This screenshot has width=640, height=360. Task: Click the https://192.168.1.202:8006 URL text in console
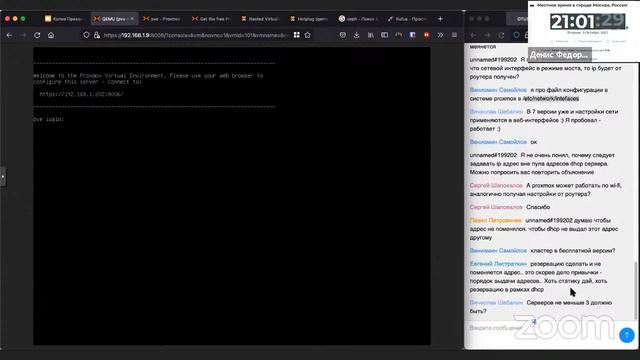tap(81, 94)
